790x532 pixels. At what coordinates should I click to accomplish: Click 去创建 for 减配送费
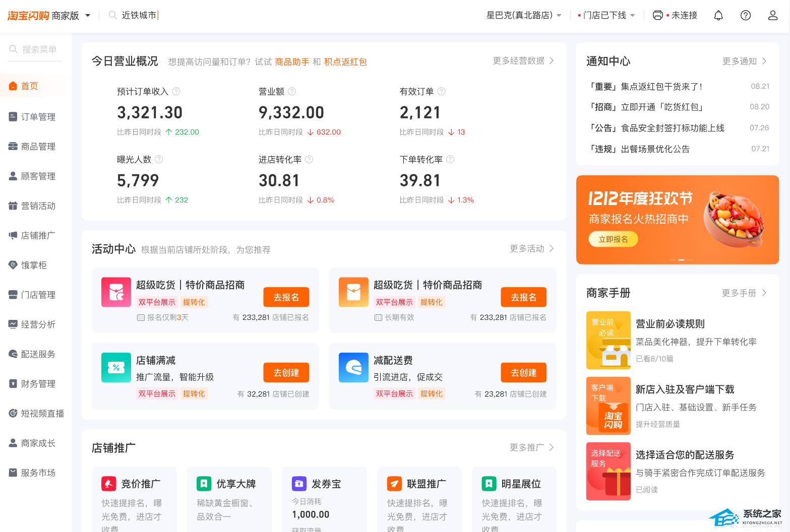524,373
